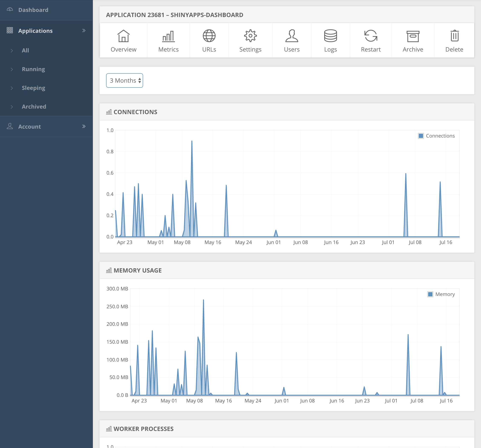
Task: Click the Restart circular arrows icon
Action: pyautogui.click(x=371, y=36)
